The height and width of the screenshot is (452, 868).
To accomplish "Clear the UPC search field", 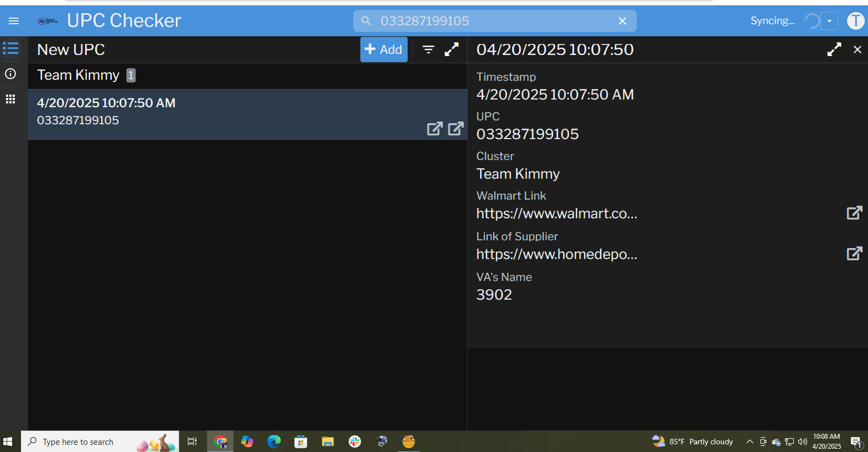I will [x=622, y=21].
